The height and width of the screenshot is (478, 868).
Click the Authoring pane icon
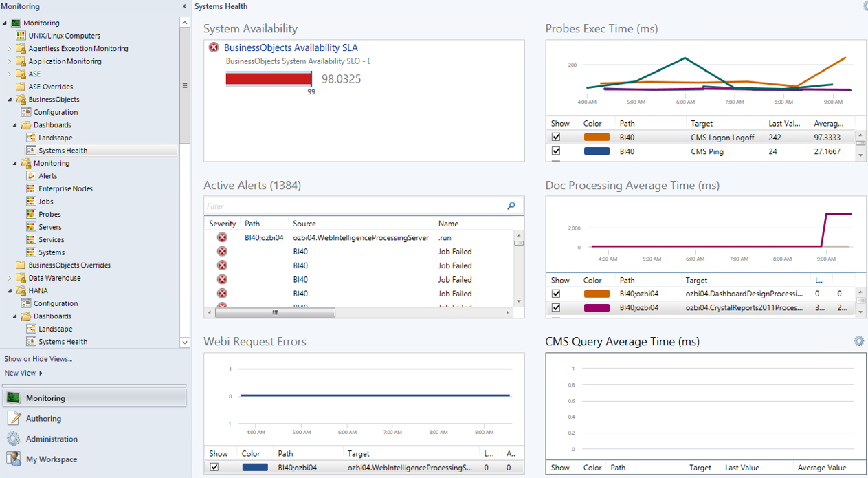[13, 418]
